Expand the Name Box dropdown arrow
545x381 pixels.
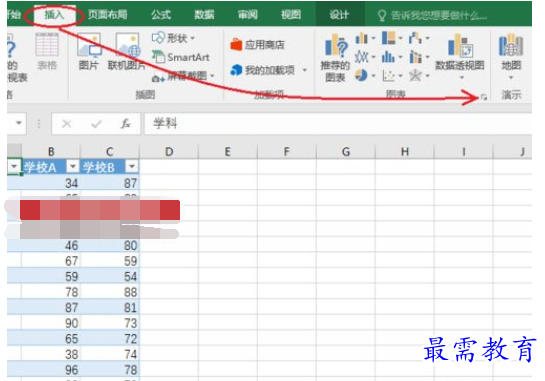point(19,123)
